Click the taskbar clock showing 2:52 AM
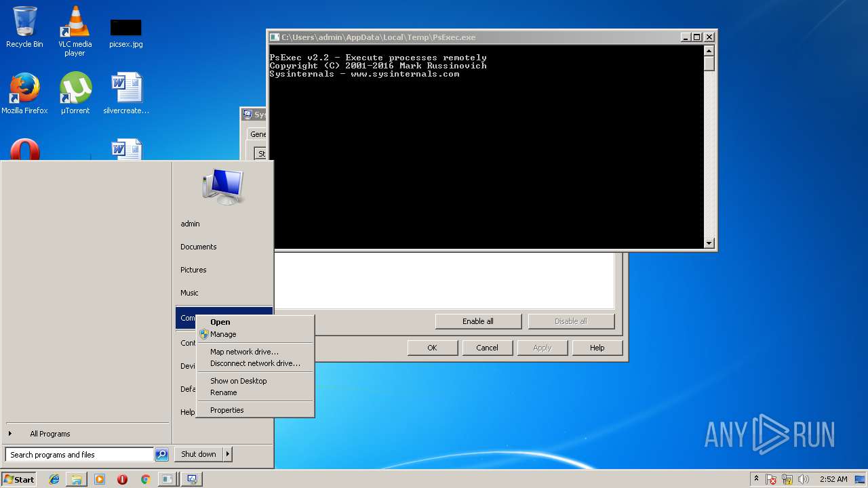 833,479
